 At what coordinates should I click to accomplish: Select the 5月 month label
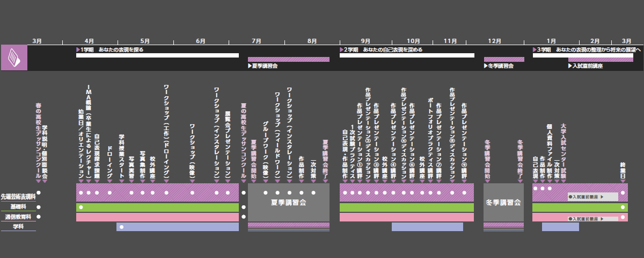point(145,41)
